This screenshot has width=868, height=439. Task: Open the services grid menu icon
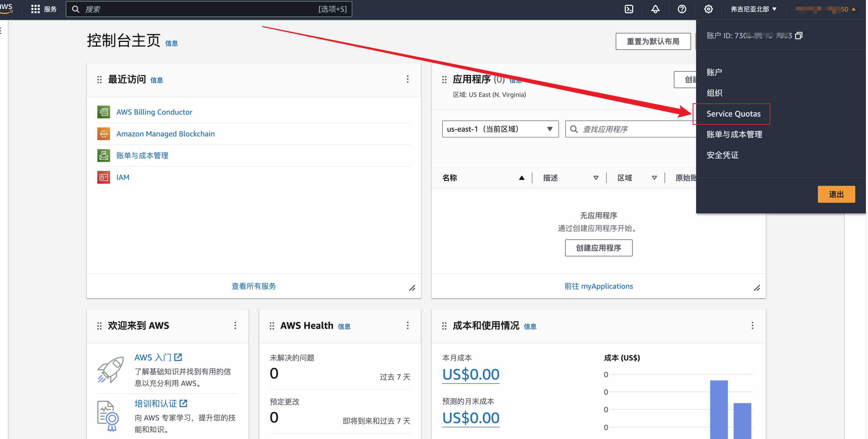pyautogui.click(x=35, y=9)
